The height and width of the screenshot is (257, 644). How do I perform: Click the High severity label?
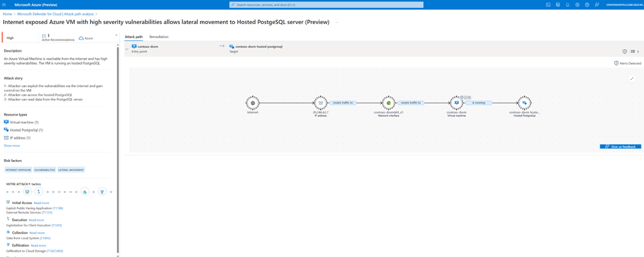(10, 38)
